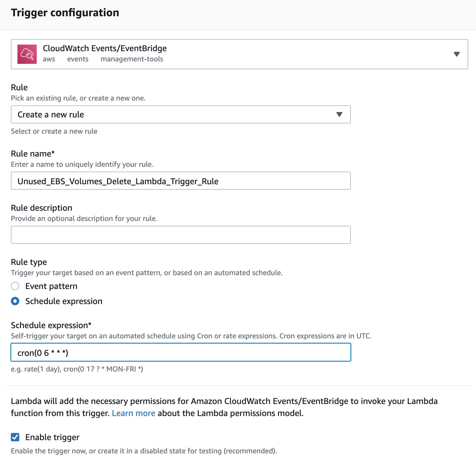Click the "Schedule expression" radio option label
Screen dimensions: 476x460
64,301
